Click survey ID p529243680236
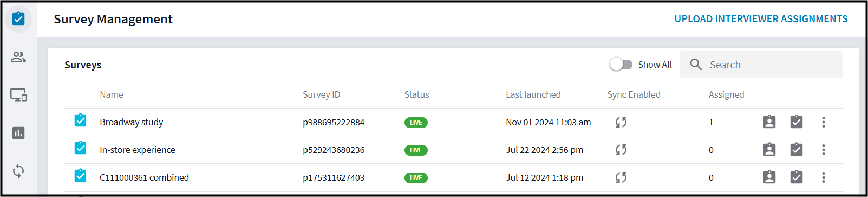 coord(334,150)
